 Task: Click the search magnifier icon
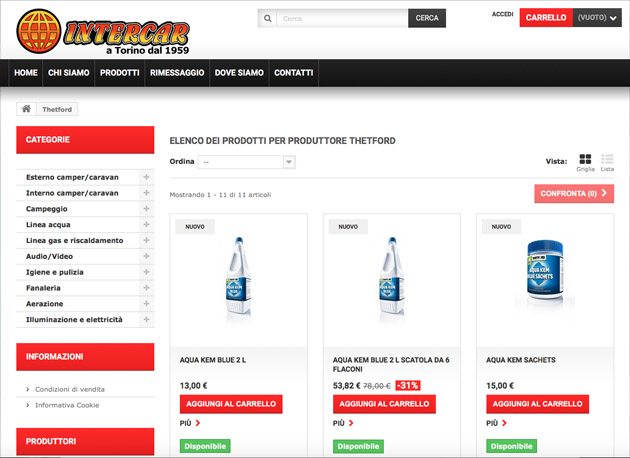(x=267, y=18)
